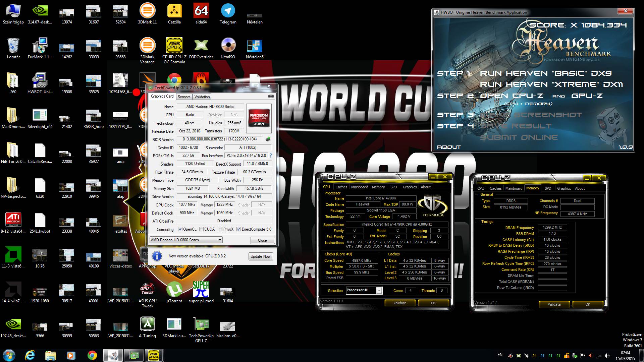The width and height of the screenshot is (644, 362).
Task: Click the Core Speed value 4997.0 MHz
Action: point(362,260)
